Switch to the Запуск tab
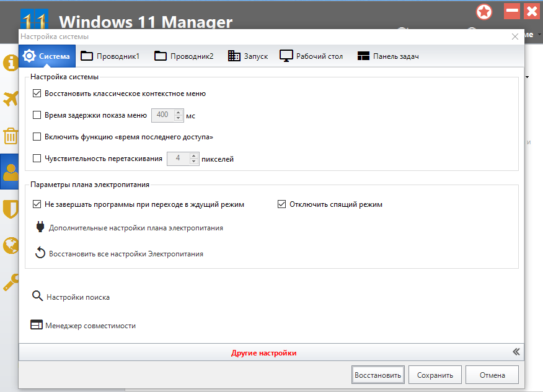This screenshot has height=392, width=543. tap(248, 56)
